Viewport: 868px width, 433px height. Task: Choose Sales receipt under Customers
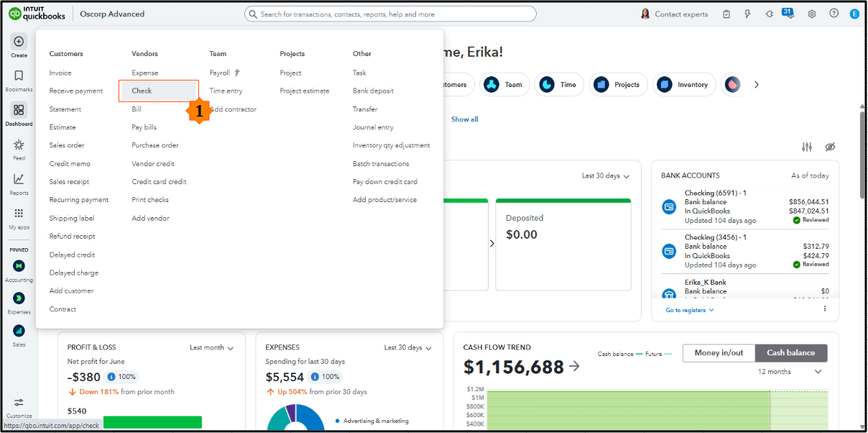coord(69,182)
